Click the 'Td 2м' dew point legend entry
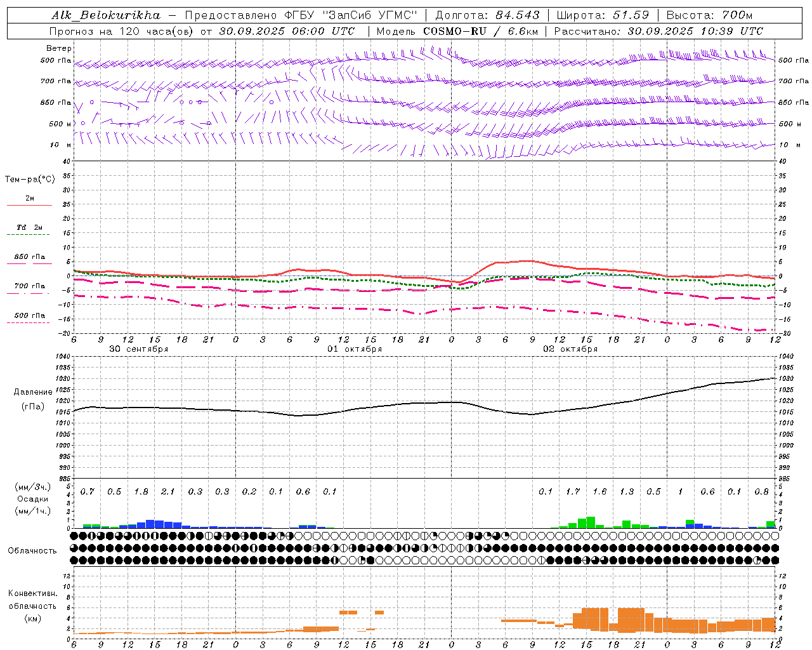 pos(30,227)
